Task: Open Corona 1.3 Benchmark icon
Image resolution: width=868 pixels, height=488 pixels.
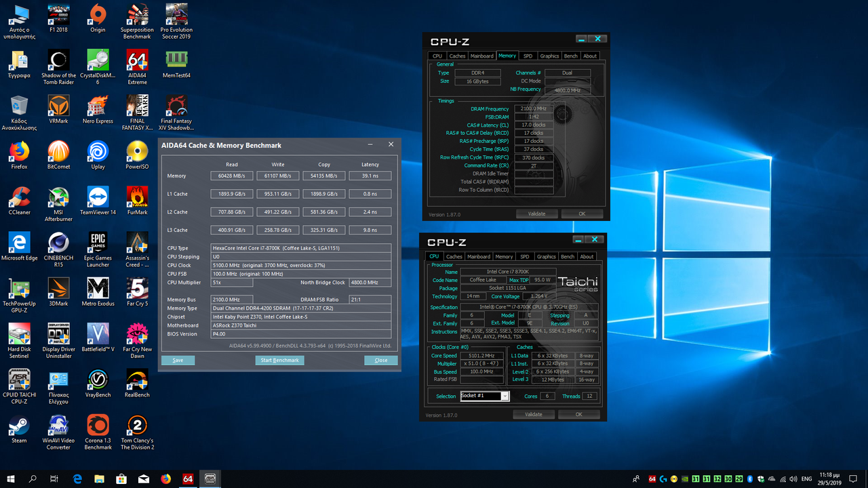Action: 98,432
